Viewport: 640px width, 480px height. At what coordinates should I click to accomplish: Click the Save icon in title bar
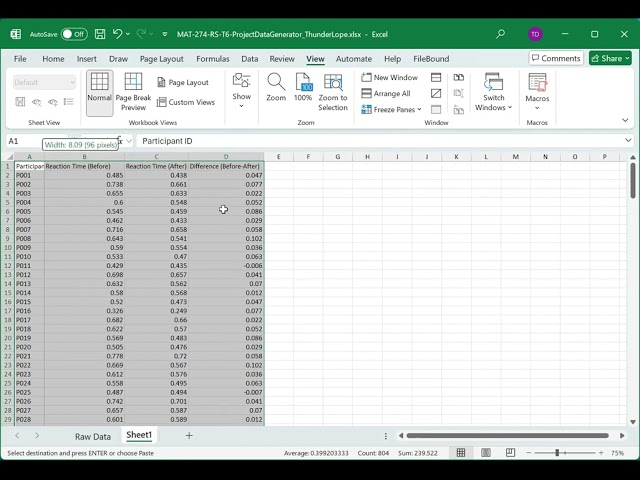(x=100, y=34)
